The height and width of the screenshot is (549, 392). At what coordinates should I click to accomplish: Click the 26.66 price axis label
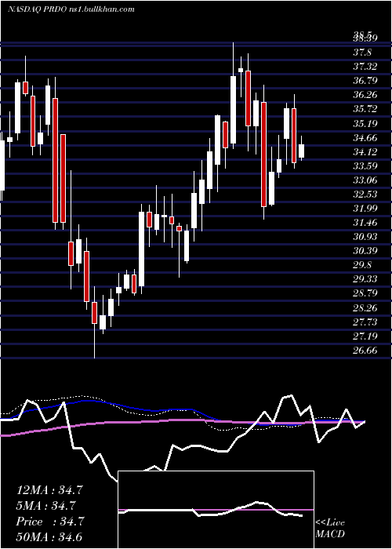[365, 350]
